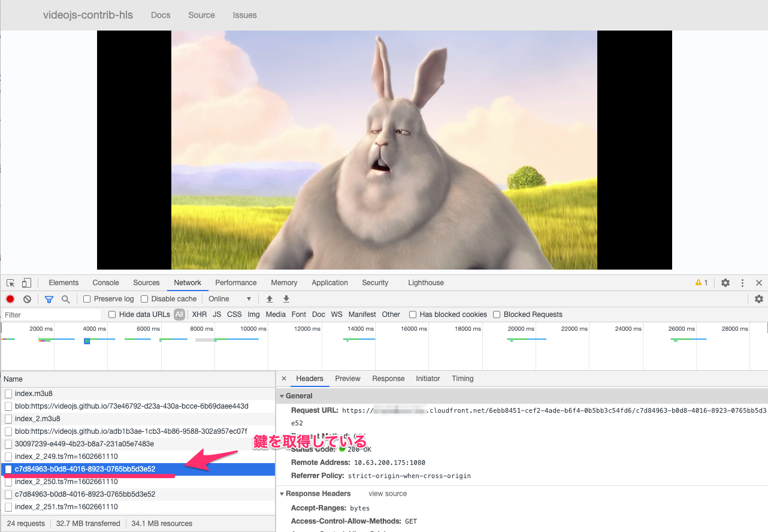Select the inspect element picker icon

[x=11, y=283]
